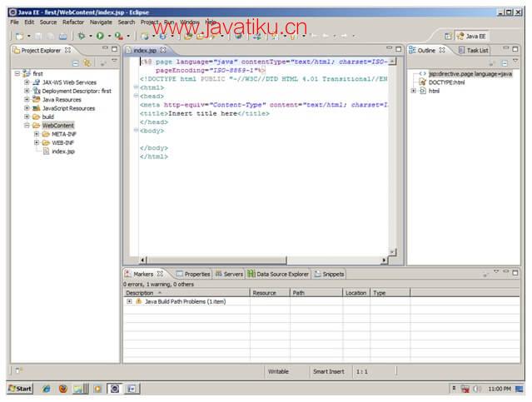Click the Print toolbar icon
532x402 pixels.
62,36
